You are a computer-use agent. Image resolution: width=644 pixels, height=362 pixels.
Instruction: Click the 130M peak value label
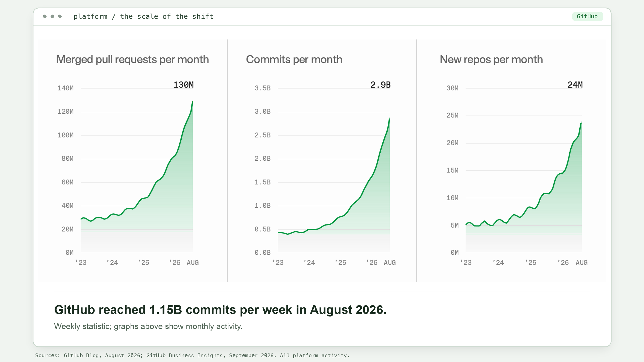click(x=183, y=85)
